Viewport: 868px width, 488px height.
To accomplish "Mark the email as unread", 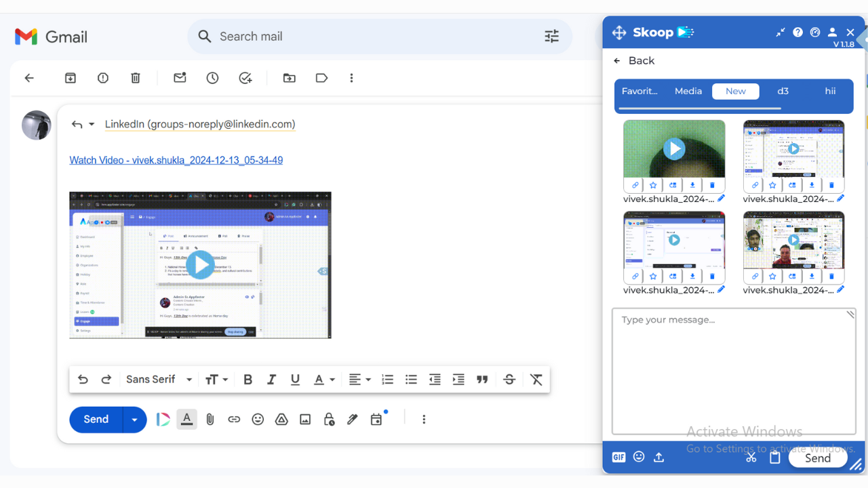I will tap(180, 78).
